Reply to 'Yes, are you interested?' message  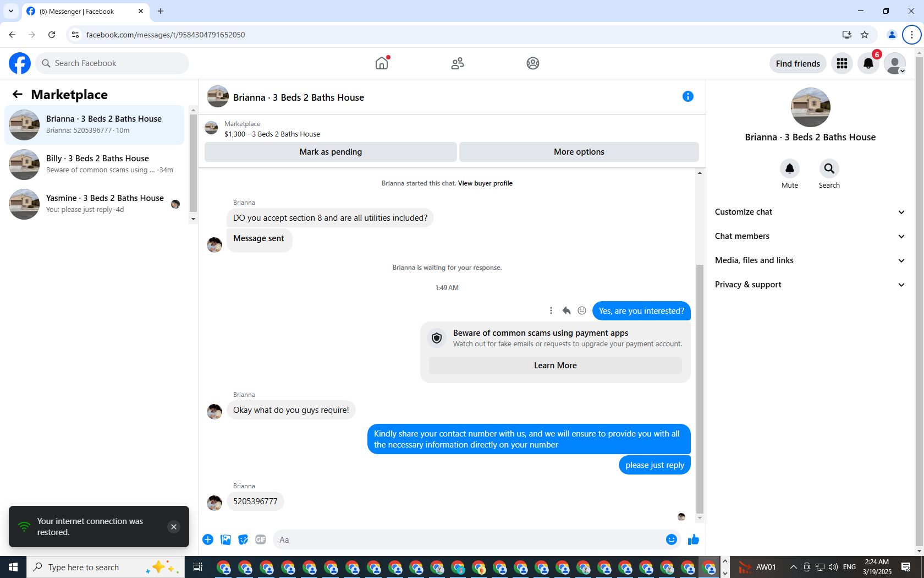click(566, 310)
